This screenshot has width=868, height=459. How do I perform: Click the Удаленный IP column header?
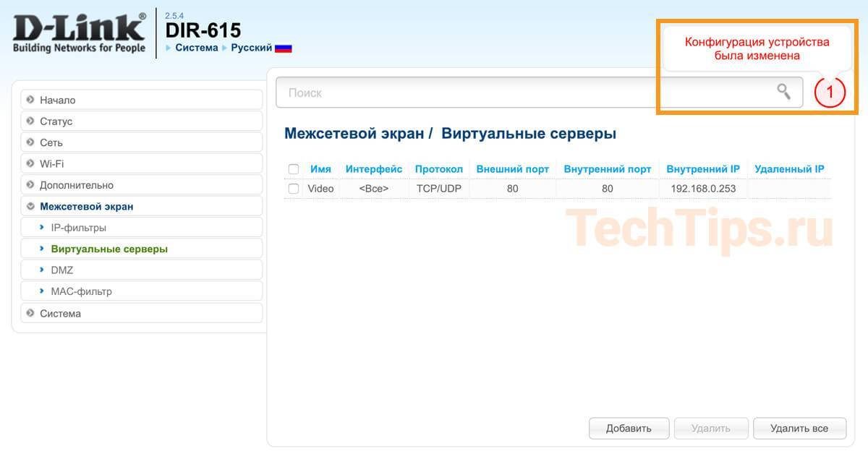(x=789, y=169)
